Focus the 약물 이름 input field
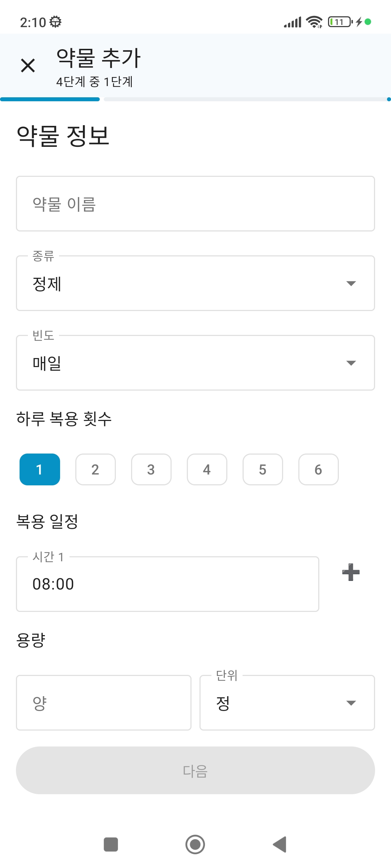 [195, 204]
